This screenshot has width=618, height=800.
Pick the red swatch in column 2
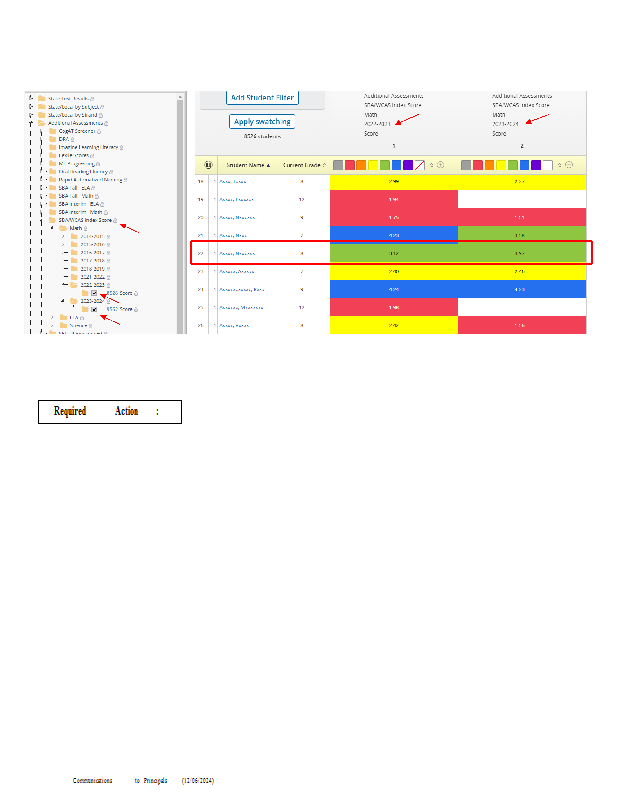pyautogui.click(x=478, y=165)
